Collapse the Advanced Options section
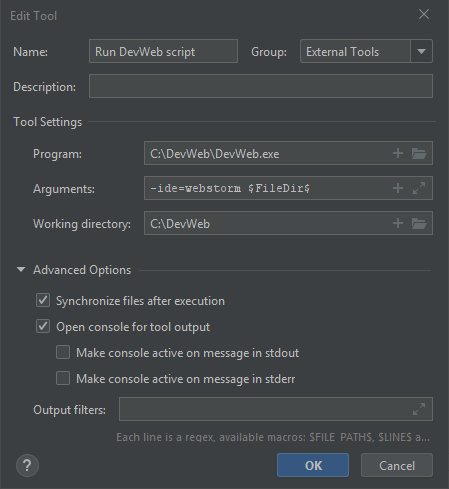The image size is (449, 489). [x=21, y=269]
